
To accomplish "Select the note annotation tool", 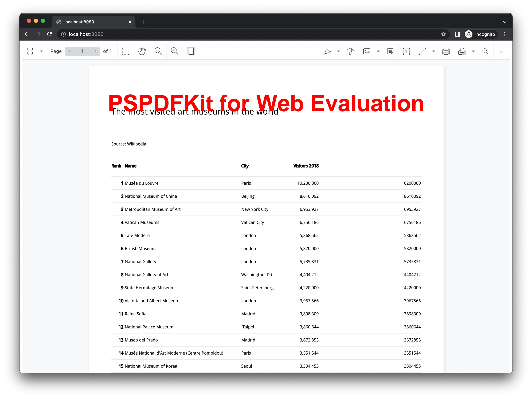I will point(390,51).
